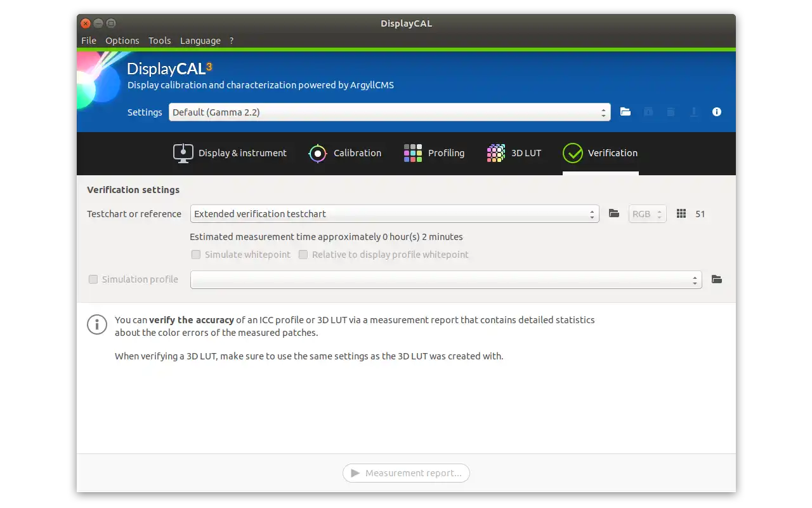
Task: Click the Settings label in the header
Action: point(145,112)
